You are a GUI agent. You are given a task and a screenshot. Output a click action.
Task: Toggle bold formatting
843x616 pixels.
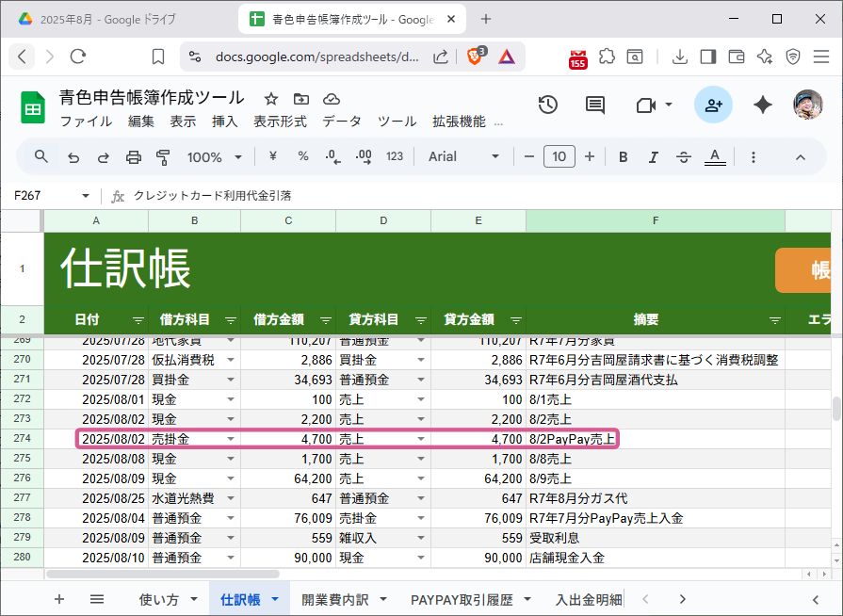622,156
